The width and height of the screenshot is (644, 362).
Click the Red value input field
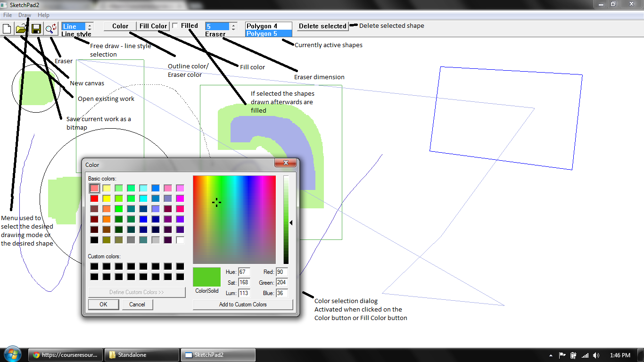pyautogui.click(x=281, y=272)
